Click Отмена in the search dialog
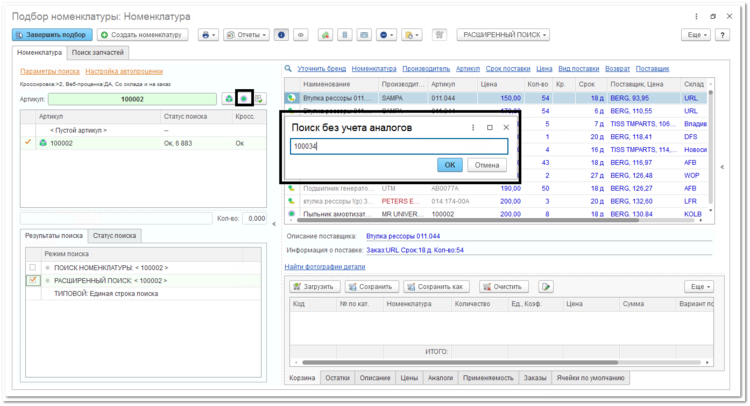The image size is (750, 406). (487, 165)
